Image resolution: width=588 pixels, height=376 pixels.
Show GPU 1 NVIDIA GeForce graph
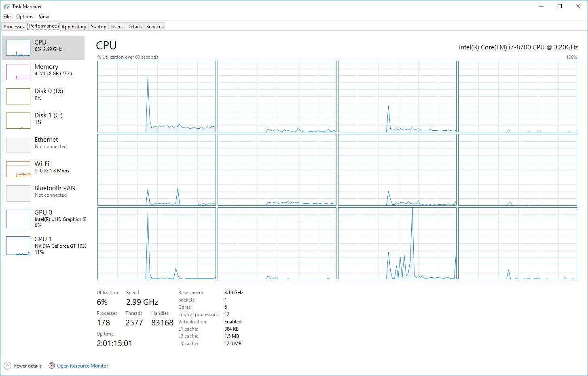pos(18,246)
